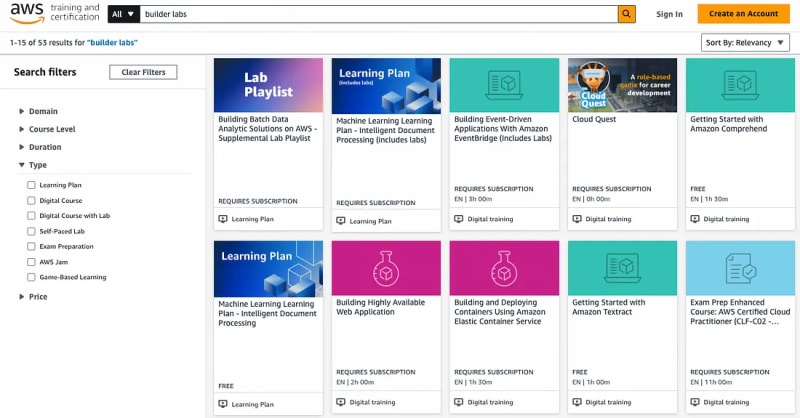Screen dimensions: 800x418
Task: Check the Exam Preparation filter
Action: pos(31,247)
